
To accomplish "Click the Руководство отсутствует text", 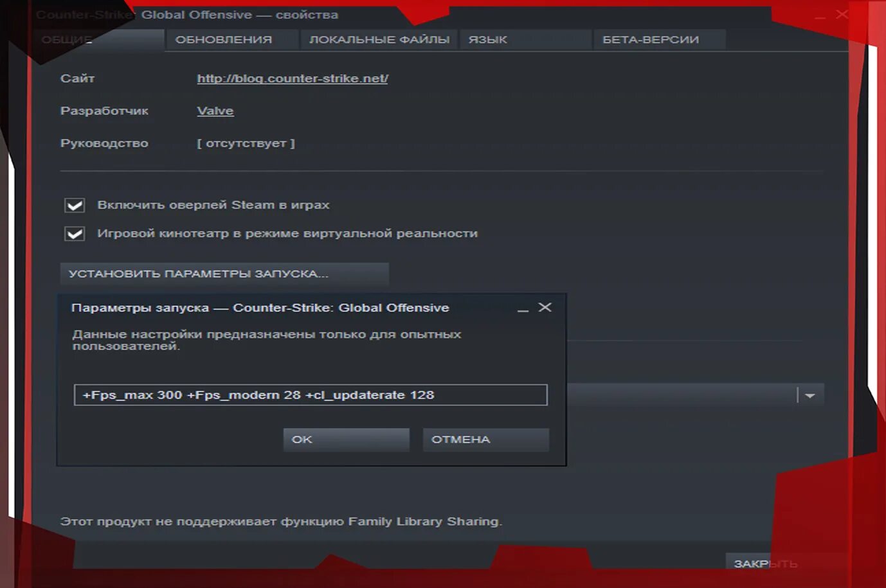I will click(246, 143).
